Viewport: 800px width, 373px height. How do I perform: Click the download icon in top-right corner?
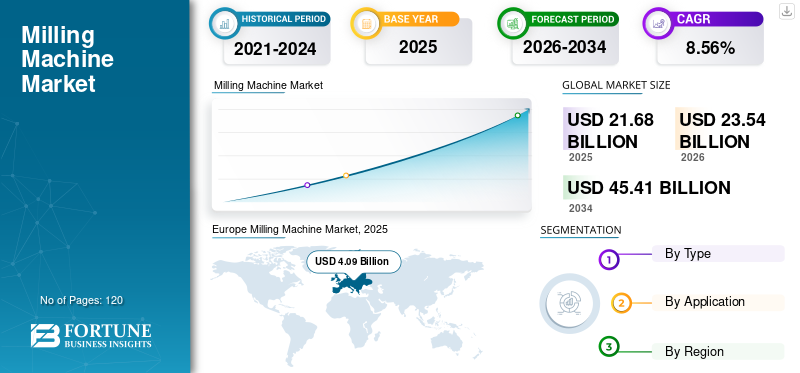click(x=786, y=11)
